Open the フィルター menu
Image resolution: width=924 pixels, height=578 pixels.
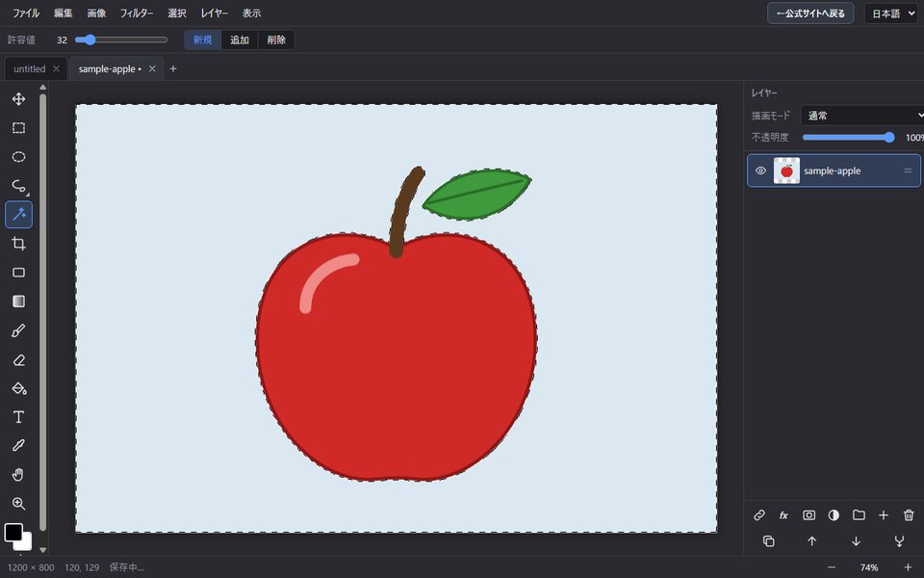137,13
